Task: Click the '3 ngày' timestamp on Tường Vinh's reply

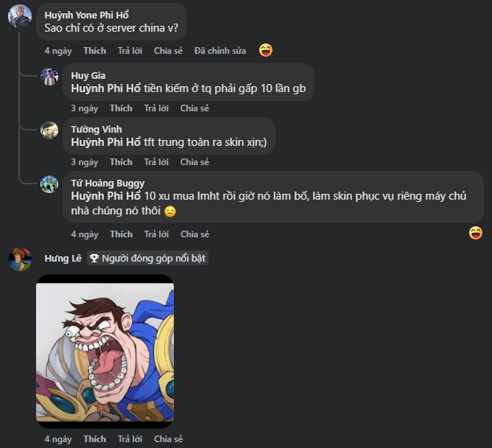Action: point(85,162)
